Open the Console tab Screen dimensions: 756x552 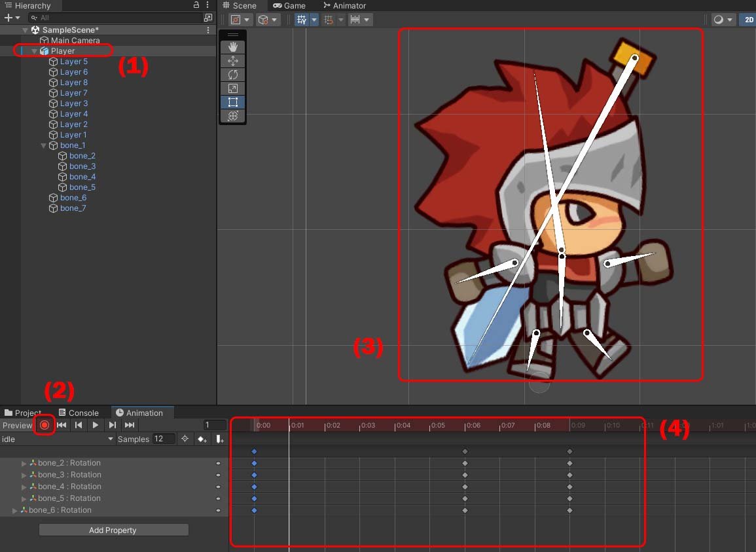coord(79,413)
